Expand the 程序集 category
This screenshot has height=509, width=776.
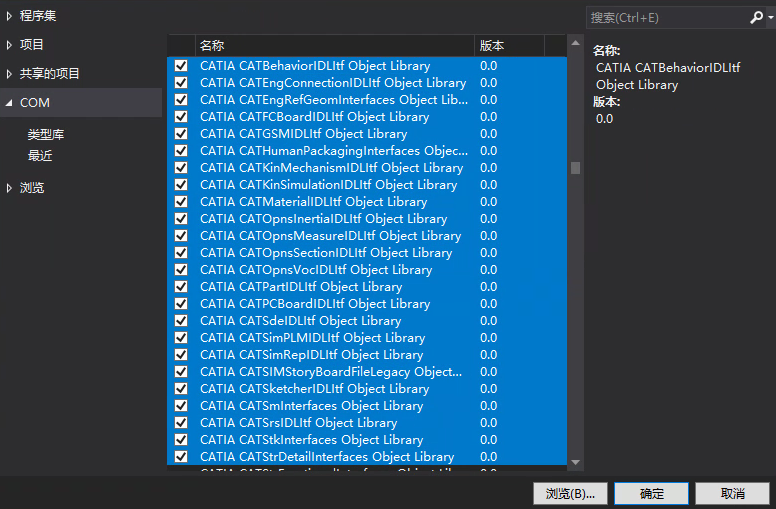(9, 16)
